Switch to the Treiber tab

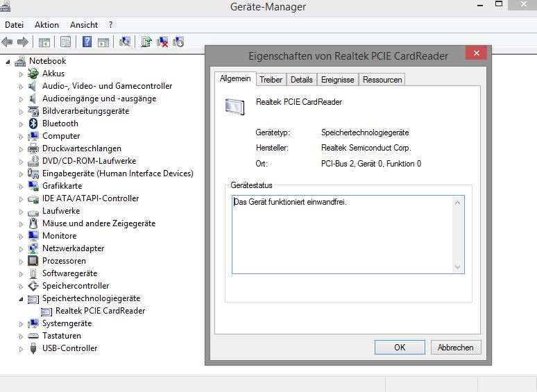tap(271, 79)
